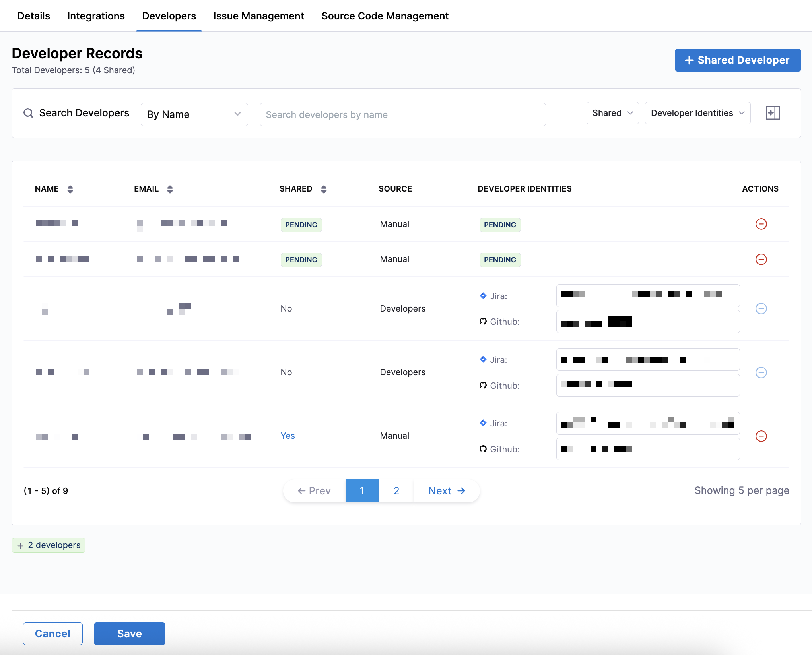Click the Shared Developer button
The image size is (812, 655).
(737, 60)
